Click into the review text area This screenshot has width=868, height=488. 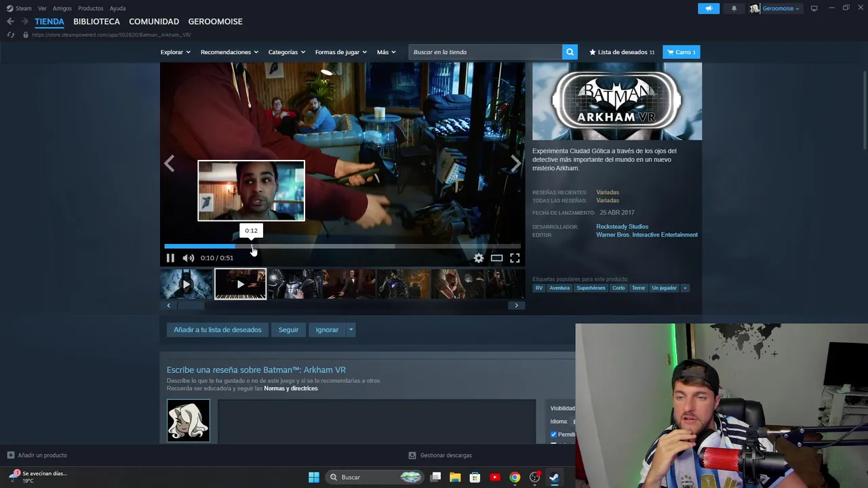(x=376, y=420)
